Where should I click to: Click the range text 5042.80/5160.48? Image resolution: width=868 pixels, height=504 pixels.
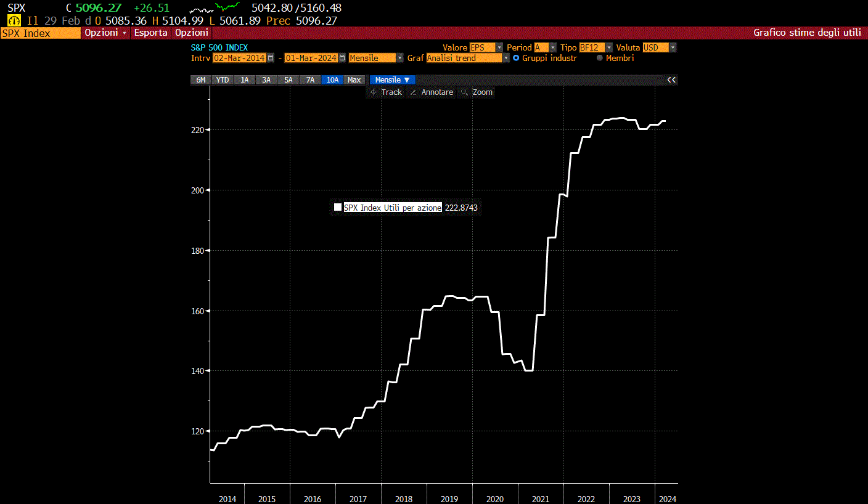click(x=297, y=8)
